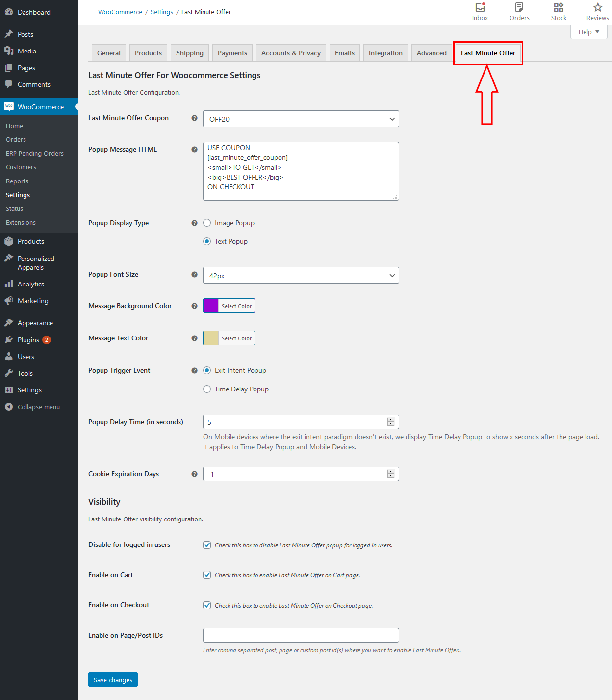Screen dimensions: 612x700
Task: Switch to the Products settings tab
Action: tap(149, 53)
